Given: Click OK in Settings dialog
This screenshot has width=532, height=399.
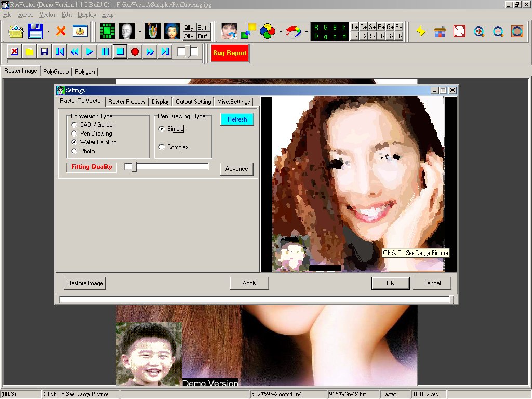Looking at the screenshot, I should [391, 283].
